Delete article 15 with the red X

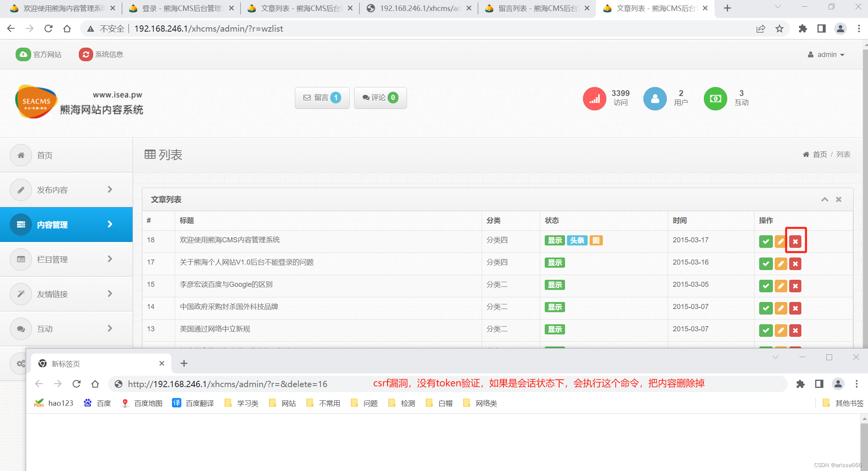(x=795, y=286)
